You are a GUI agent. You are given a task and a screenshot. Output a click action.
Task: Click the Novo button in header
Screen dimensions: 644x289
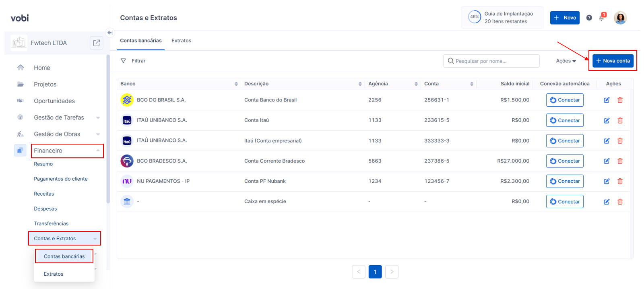tap(565, 18)
